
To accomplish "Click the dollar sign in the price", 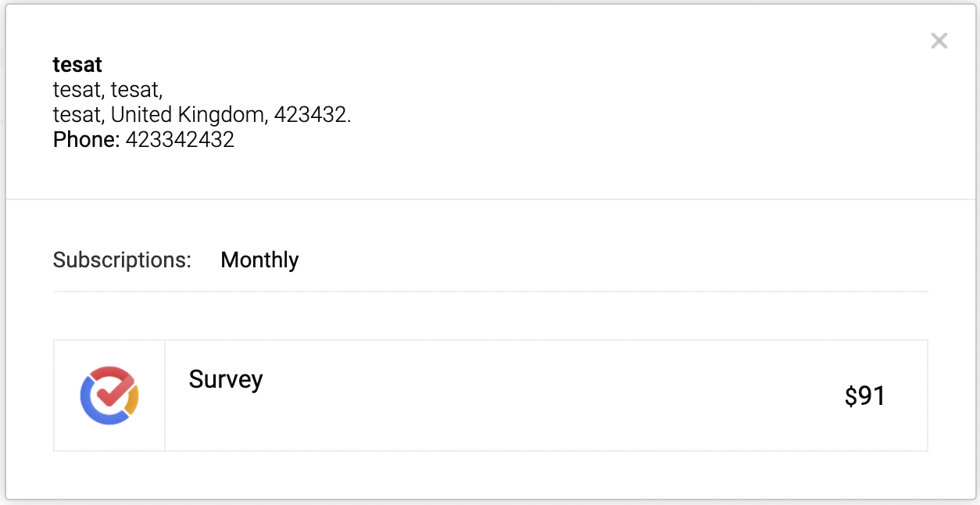I will tap(851, 396).
